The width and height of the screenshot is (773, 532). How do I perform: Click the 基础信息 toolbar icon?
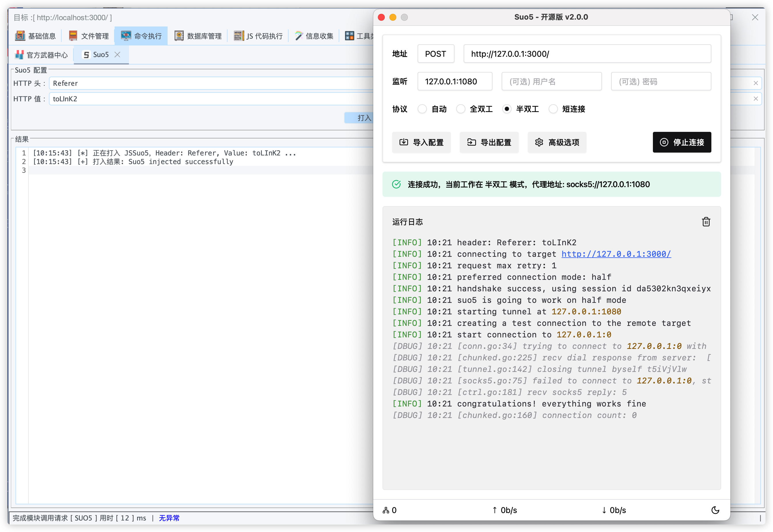[x=20, y=36]
